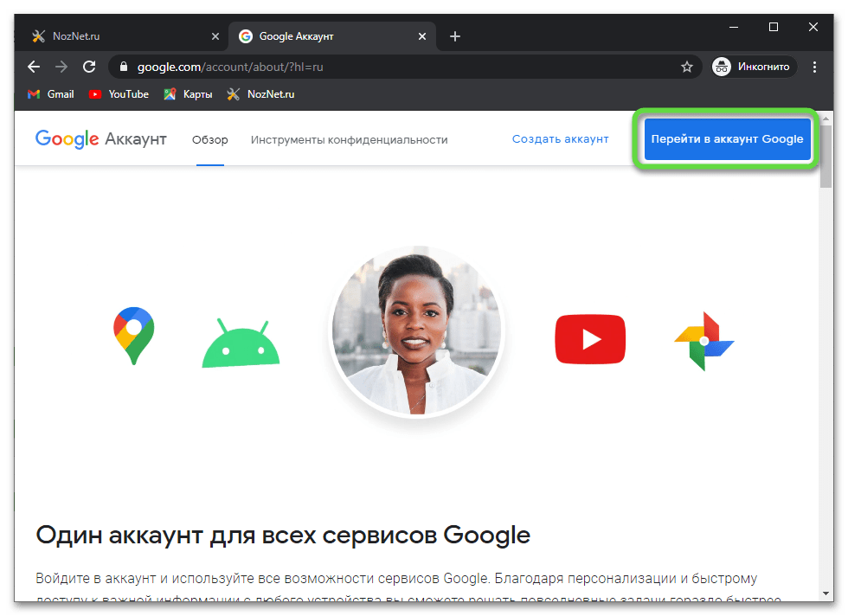Screen dimensions: 848x616
Task: Open the Chrome three-dot menu
Action: pos(814,67)
